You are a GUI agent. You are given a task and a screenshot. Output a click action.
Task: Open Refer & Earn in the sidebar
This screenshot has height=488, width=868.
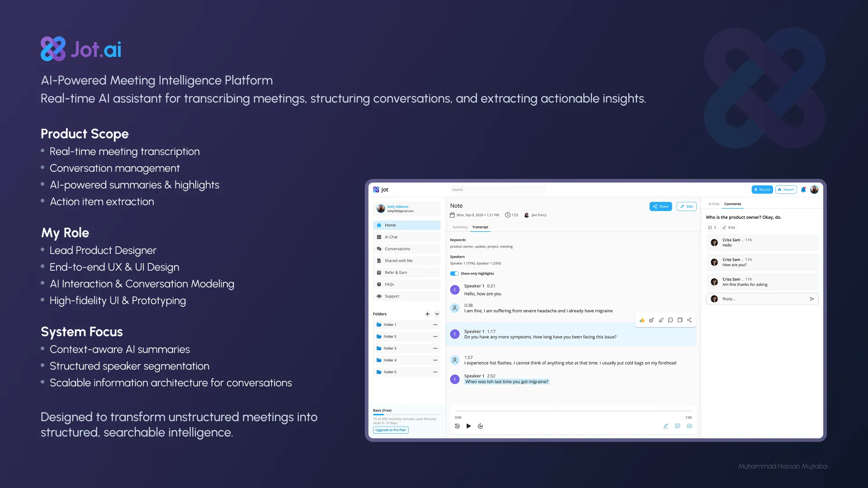pos(407,272)
